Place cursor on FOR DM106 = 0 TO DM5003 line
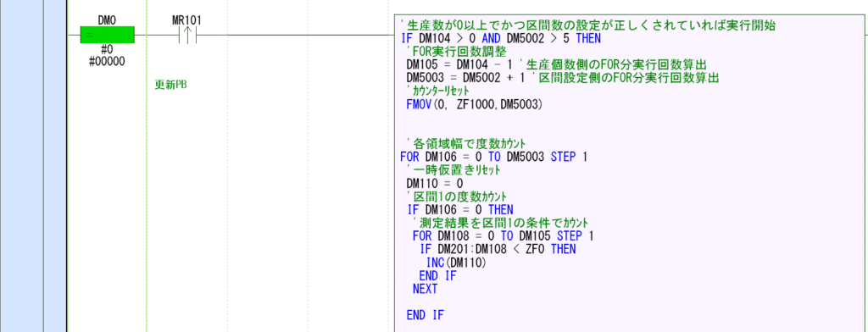The width and height of the screenshot is (868, 332). pos(493,158)
